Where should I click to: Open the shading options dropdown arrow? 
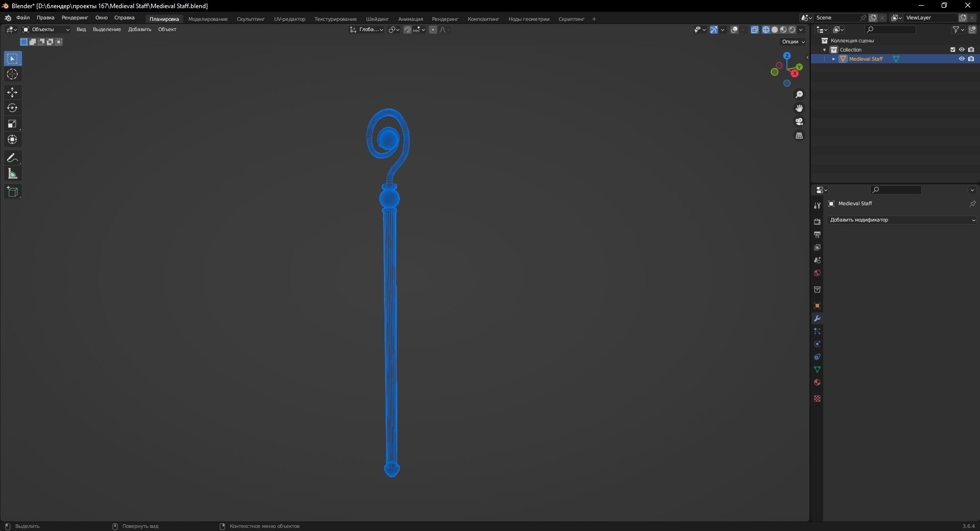tap(801, 30)
